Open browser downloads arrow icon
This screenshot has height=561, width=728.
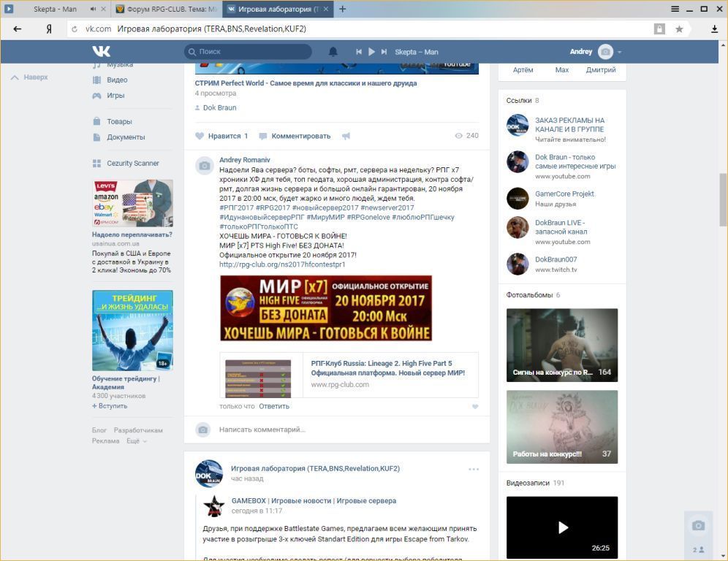[x=714, y=29]
